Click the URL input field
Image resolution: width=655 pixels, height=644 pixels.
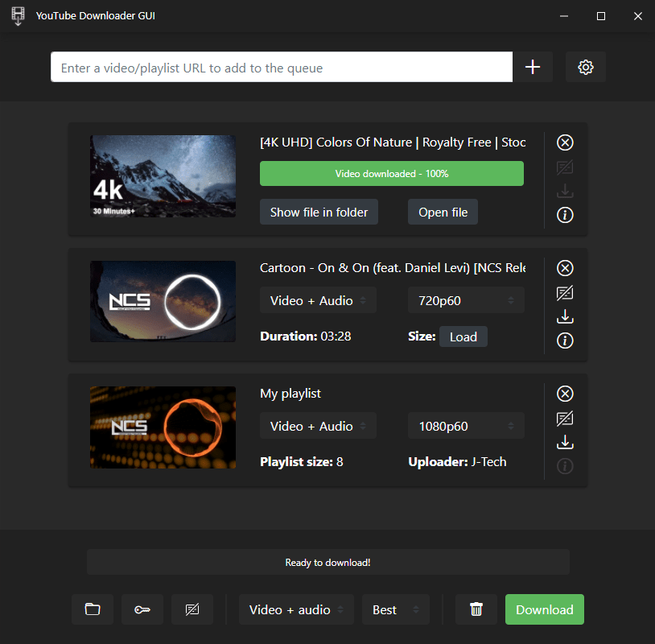pyautogui.click(x=282, y=67)
